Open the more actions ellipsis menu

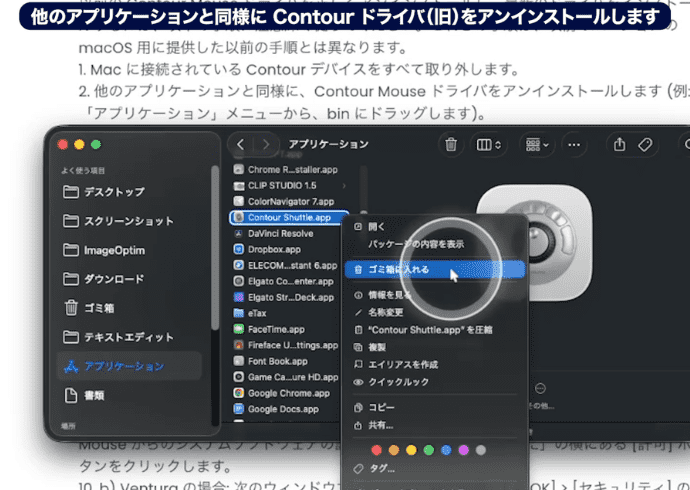[574, 144]
